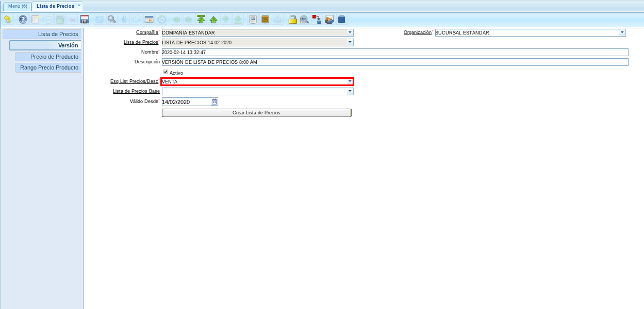Open the Chat bubble icon

[137, 20]
